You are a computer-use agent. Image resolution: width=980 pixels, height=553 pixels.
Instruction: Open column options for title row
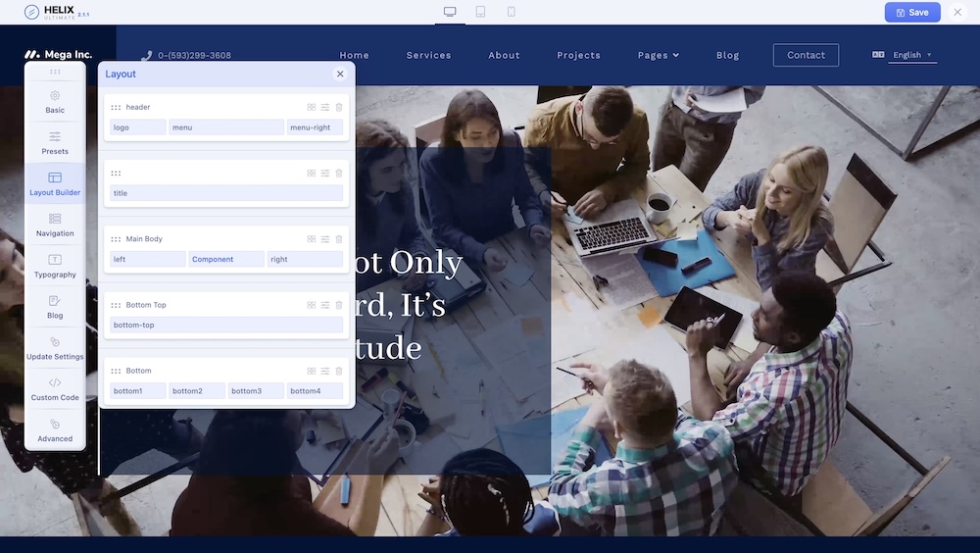(x=312, y=173)
